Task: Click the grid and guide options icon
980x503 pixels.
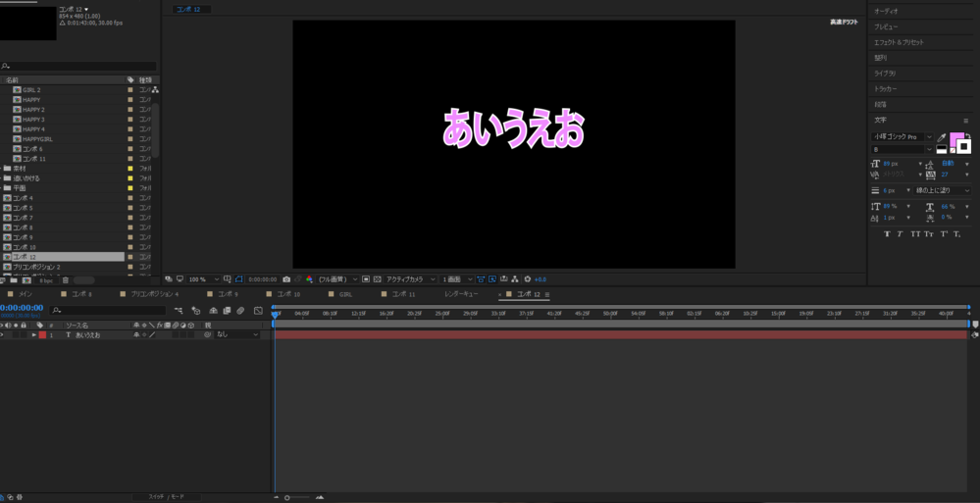Action: pyautogui.click(x=227, y=279)
